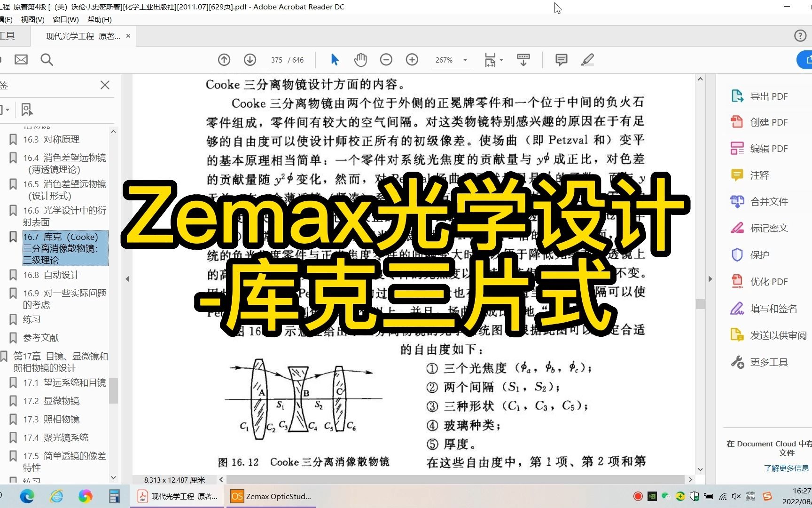Click the find bookmark icon

tap(27, 110)
